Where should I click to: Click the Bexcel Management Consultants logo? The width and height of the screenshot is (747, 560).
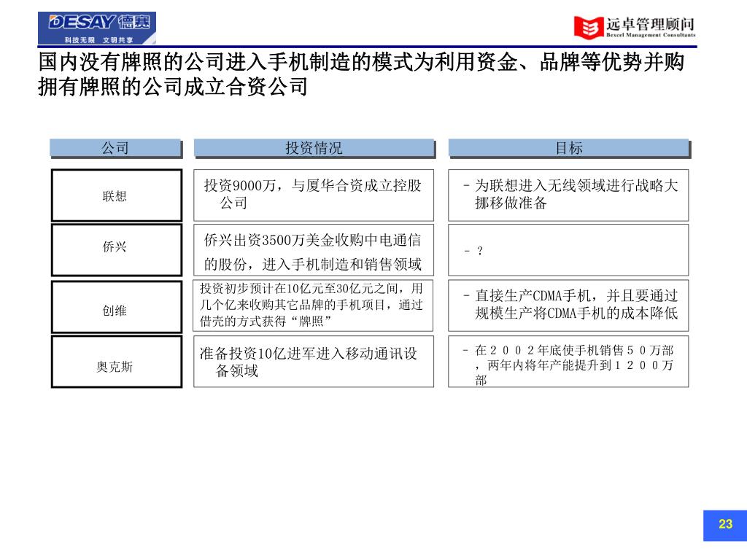[x=635, y=27]
